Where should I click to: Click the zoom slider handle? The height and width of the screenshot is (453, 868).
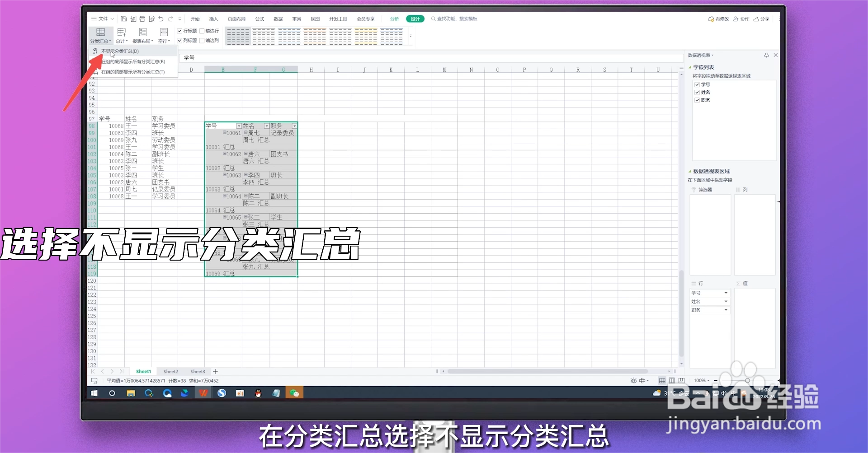[747, 381]
